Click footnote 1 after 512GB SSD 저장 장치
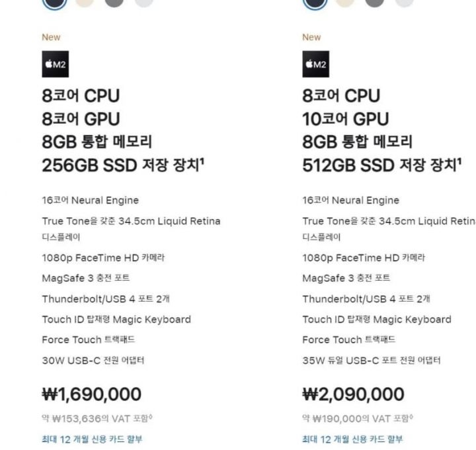This screenshot has height=450, width=476. 459,161
